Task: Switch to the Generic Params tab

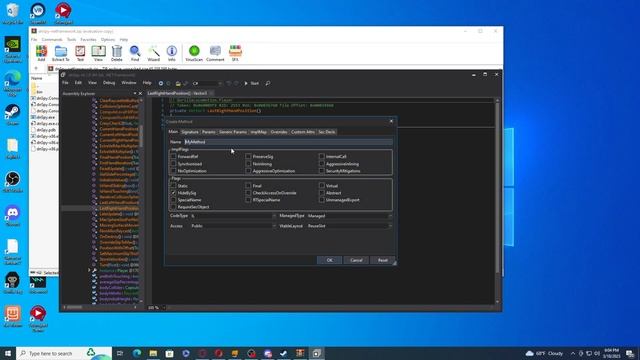Action: 233,132
